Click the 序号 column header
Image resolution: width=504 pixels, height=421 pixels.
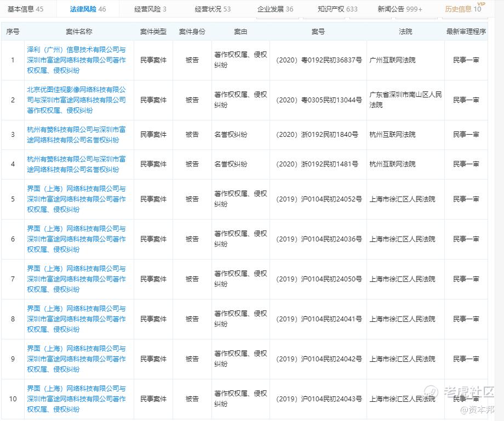coord(13,31)
